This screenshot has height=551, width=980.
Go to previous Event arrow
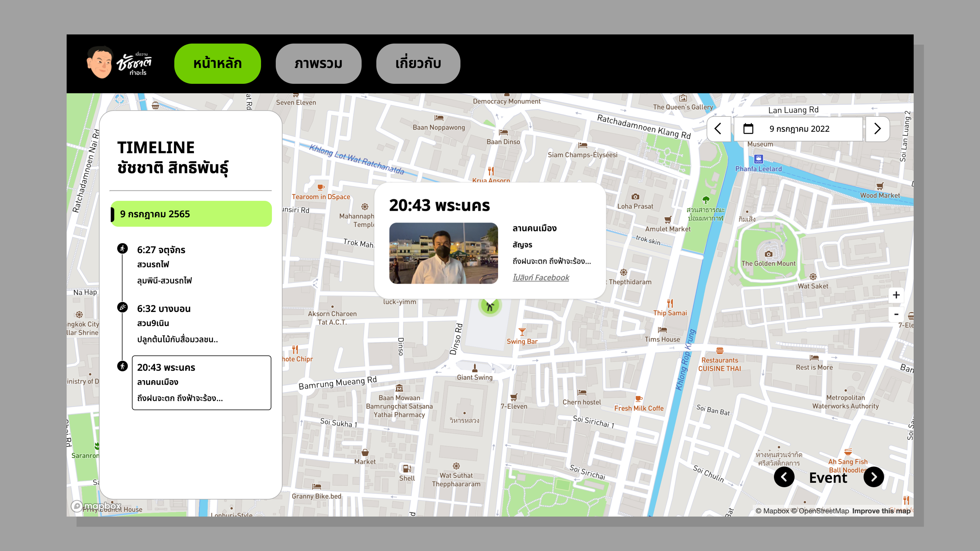(x=784, y=477)
